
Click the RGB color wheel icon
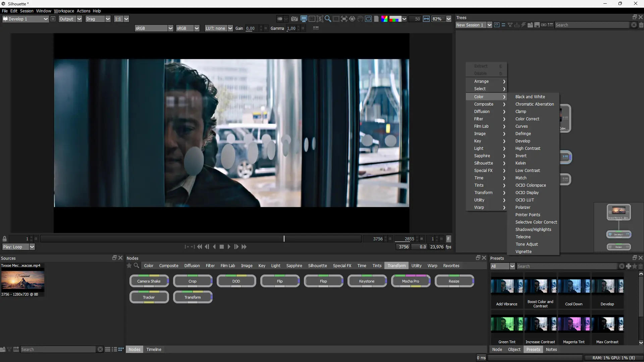coord(384,19)
